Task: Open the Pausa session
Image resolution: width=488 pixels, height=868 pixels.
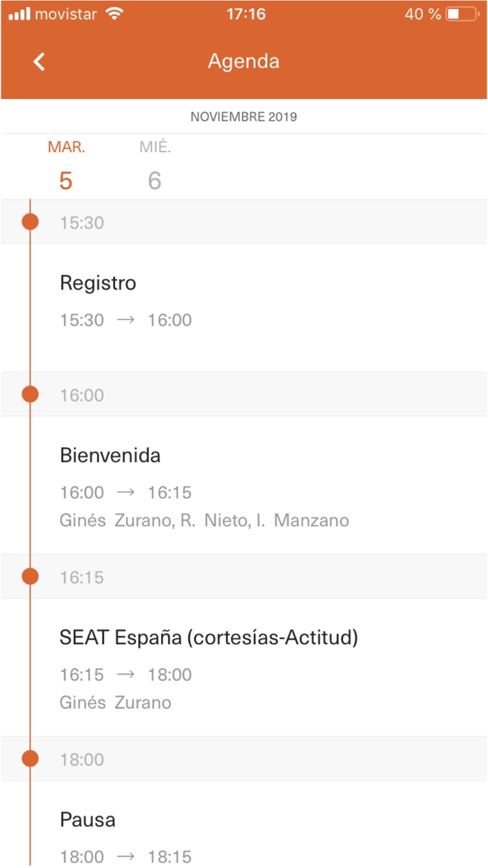Action: coord(88,820)
